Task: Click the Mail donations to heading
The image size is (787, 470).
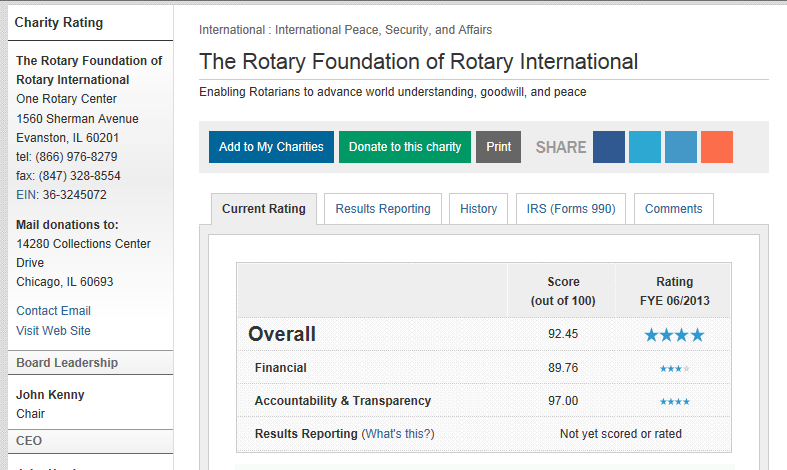Action: tap(67, 225)
